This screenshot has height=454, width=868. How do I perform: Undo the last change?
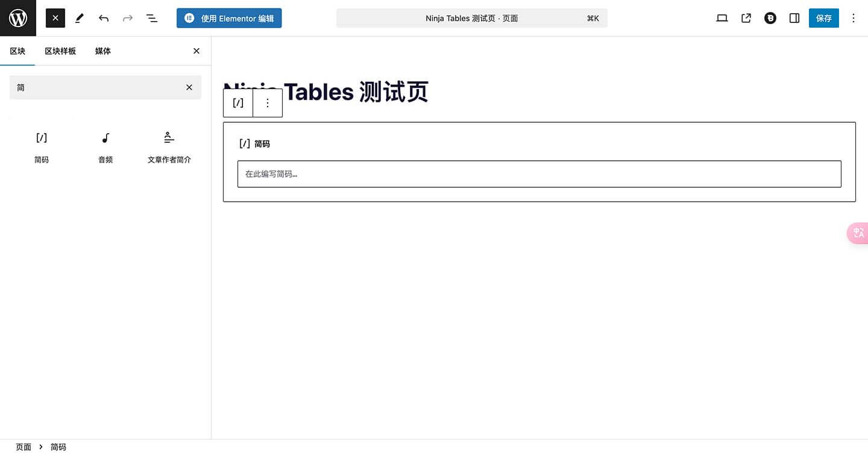pos(104,18)
